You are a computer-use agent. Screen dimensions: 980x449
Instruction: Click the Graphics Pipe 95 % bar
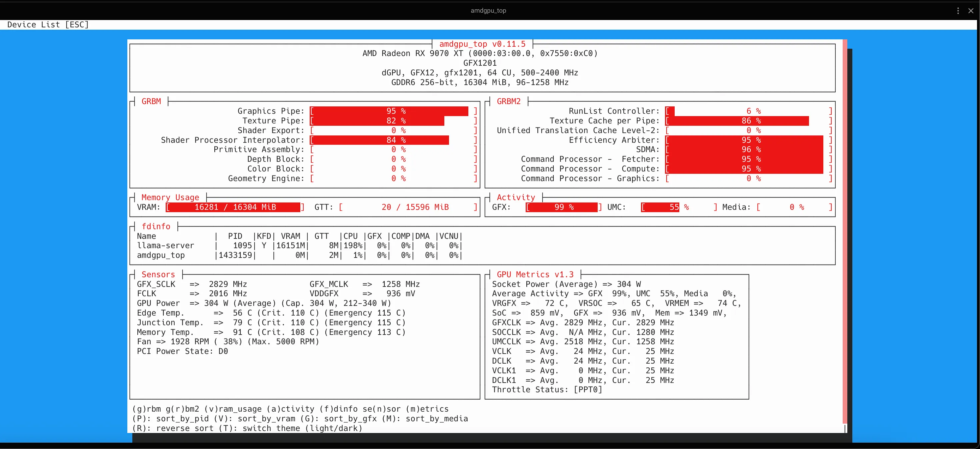click(393, 111)
